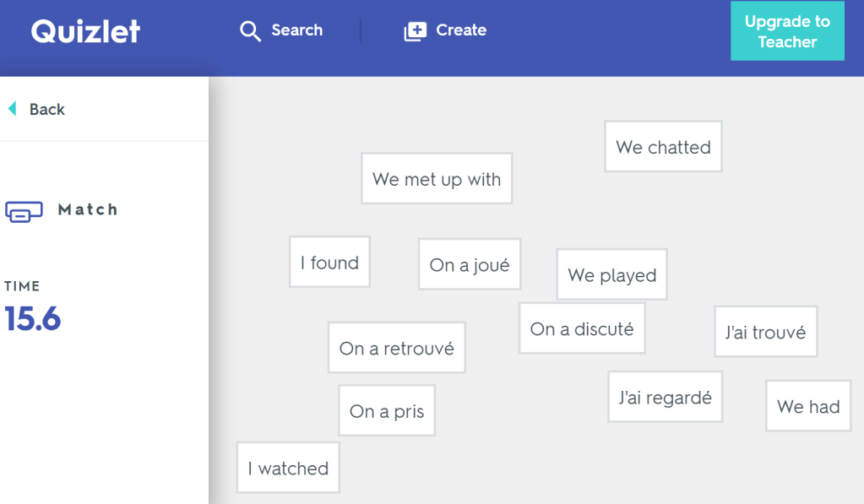Click the back chevron arrow next to Back
The width and height of the screenshot is (864, 504).
(11, 109)
